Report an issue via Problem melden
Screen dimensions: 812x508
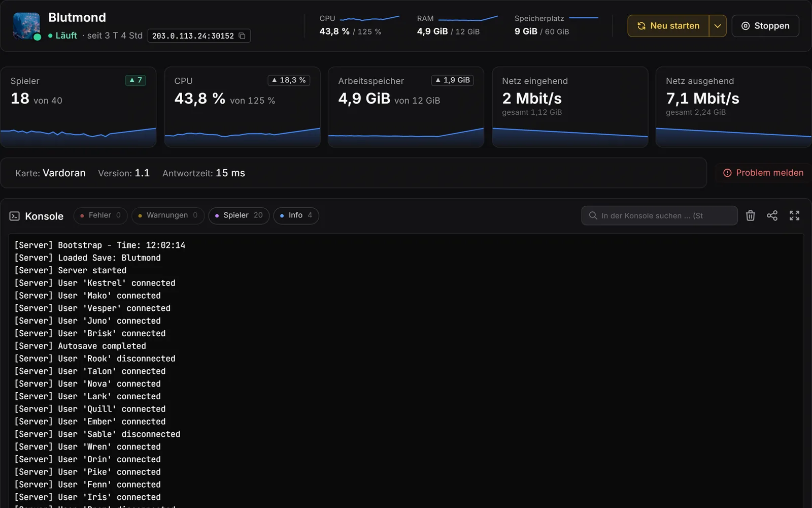pos(763,173)
